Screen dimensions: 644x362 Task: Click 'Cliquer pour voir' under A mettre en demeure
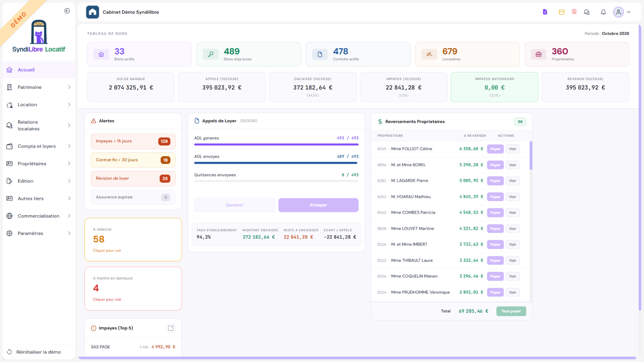coord(107,300)
